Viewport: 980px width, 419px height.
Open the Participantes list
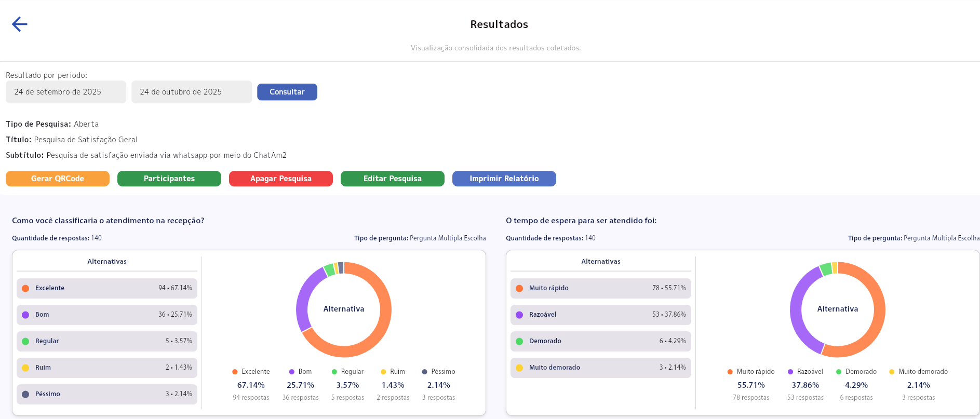[x=169, y=179]
